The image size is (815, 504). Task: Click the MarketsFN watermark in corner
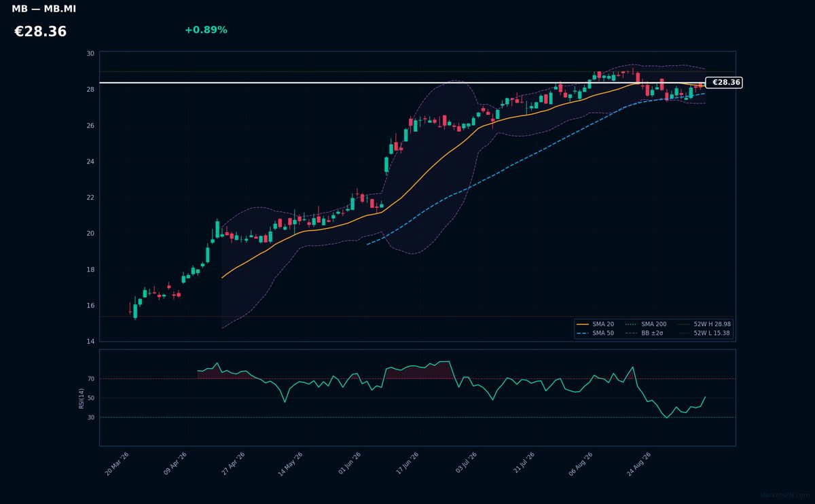click(786, 496)
